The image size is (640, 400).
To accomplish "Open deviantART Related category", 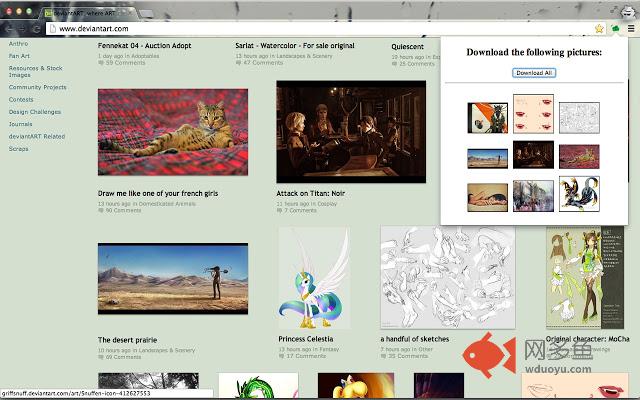I will click(37, 136).
